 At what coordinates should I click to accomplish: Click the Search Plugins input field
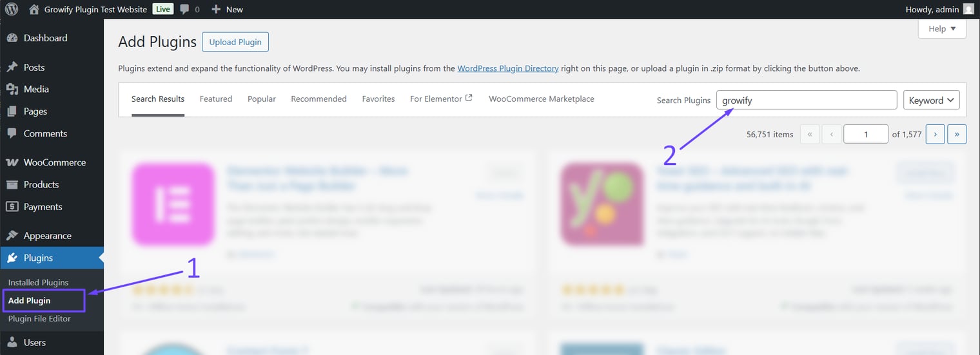pyautogui.click(x=806, y=101)
